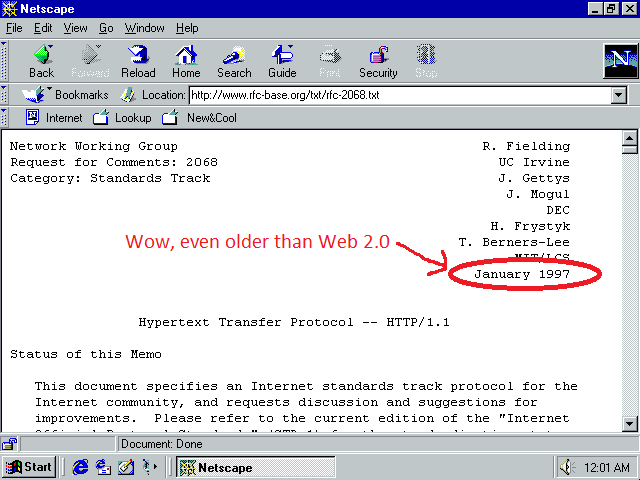Go back with the Back button
The height and width of the screenshot is (480, 640).
[x=42, y=61]
